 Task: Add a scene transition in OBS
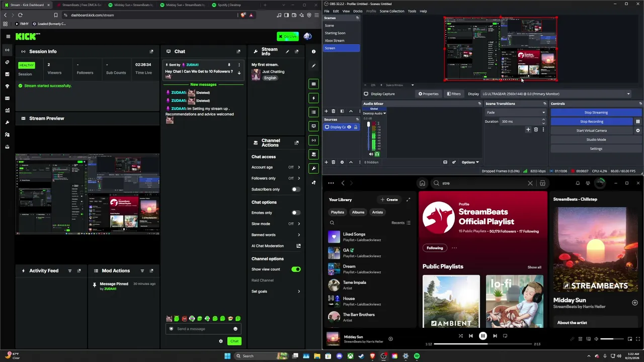coord(528,130)
